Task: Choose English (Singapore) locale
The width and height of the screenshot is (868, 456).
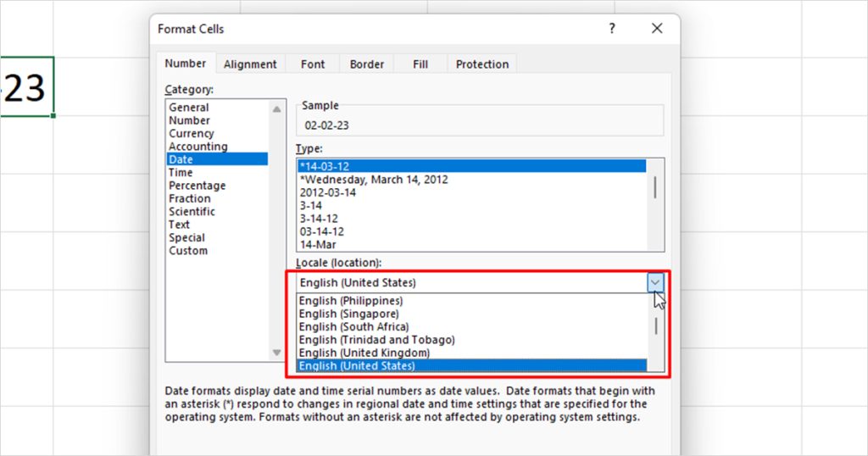Action: (x=471, y=314)
